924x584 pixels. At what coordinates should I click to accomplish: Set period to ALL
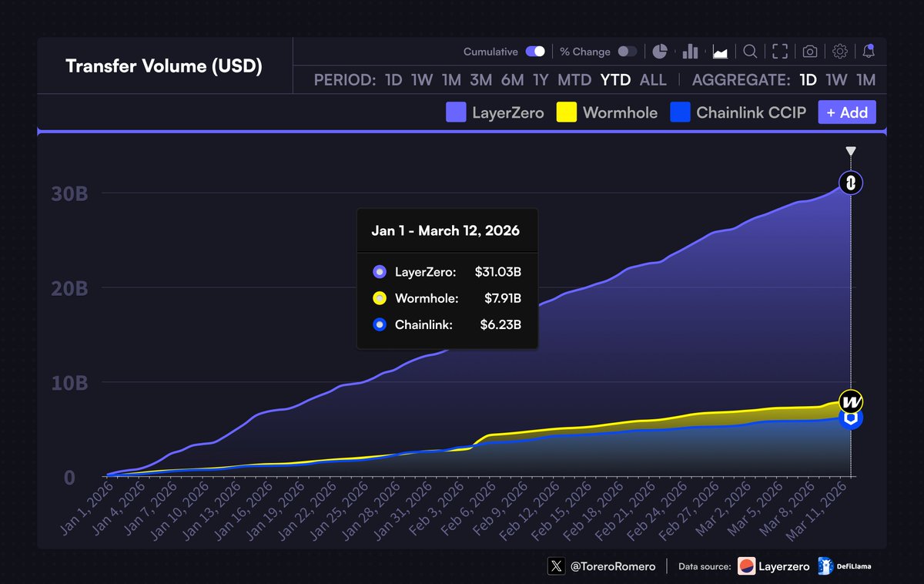tap(653, 80)
